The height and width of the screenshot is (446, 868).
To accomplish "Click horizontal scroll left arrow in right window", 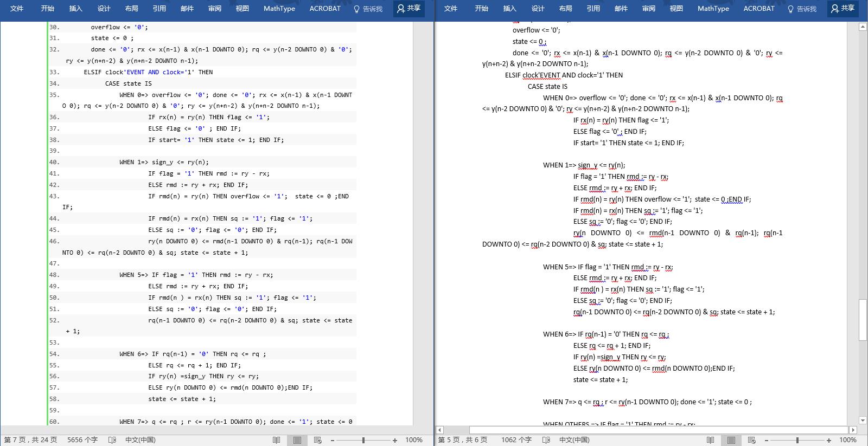I will 440,430.
